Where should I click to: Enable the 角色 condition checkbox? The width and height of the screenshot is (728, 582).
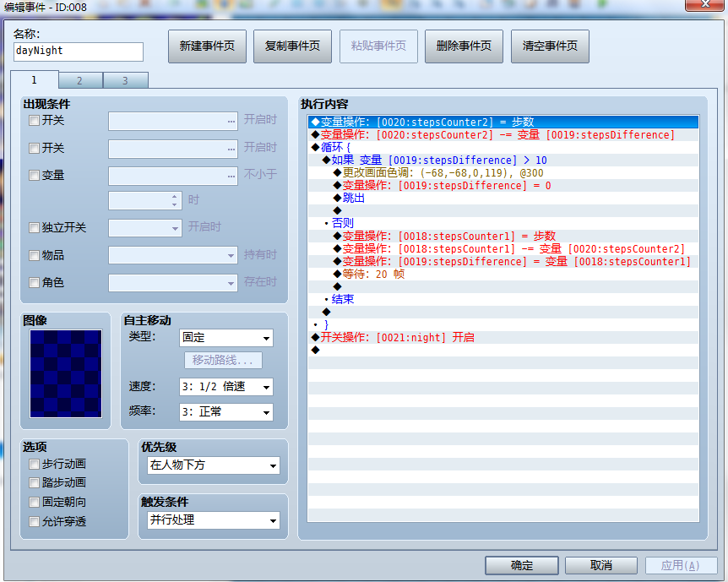[34, 282]
